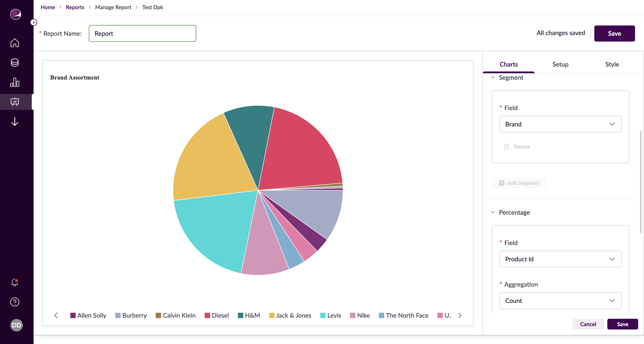Open the bar chart analytics icon
Viewport: 644px width, 344px height.
pyautogui.click(x=15, y=82)
